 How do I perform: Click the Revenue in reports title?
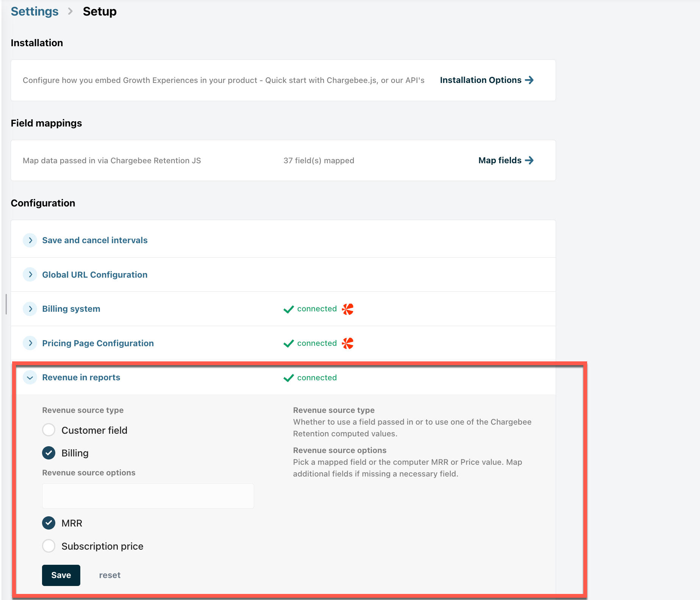(x=81, y=377)
